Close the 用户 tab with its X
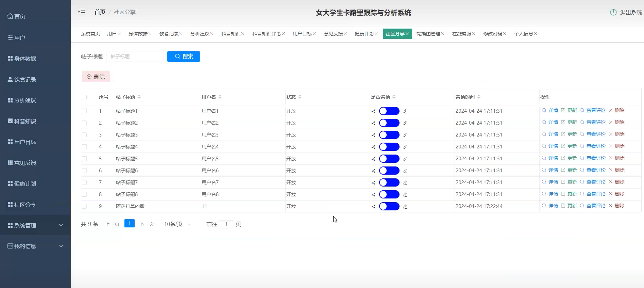 click(x=119, y=34)
